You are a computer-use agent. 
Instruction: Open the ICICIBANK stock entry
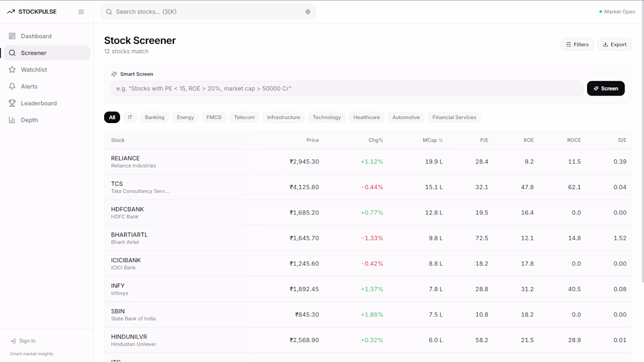[368, 264]
